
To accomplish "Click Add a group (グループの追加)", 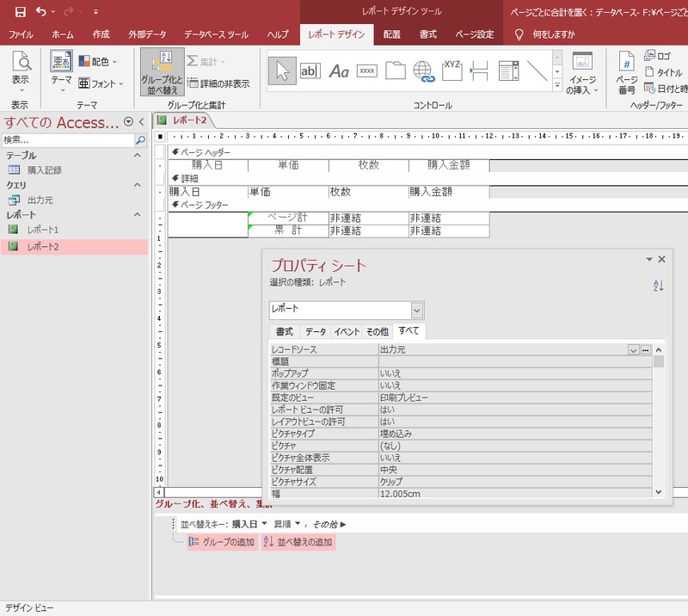I will (x=222, y=542).
